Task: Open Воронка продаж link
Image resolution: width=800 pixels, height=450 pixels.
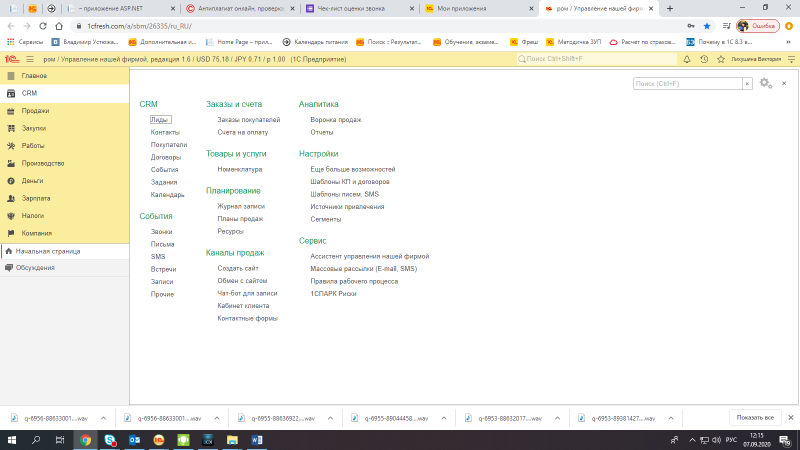Action: click(336, 120)
